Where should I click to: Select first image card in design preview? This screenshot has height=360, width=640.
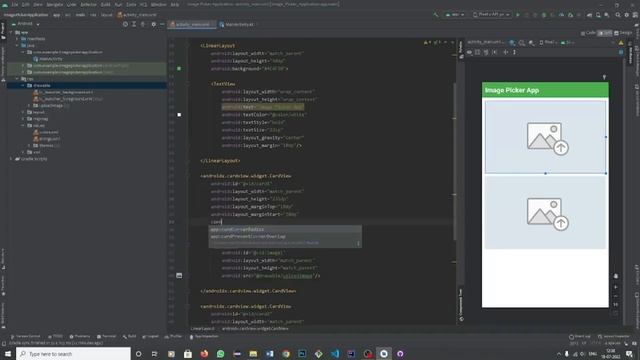(x=545, y=137)
